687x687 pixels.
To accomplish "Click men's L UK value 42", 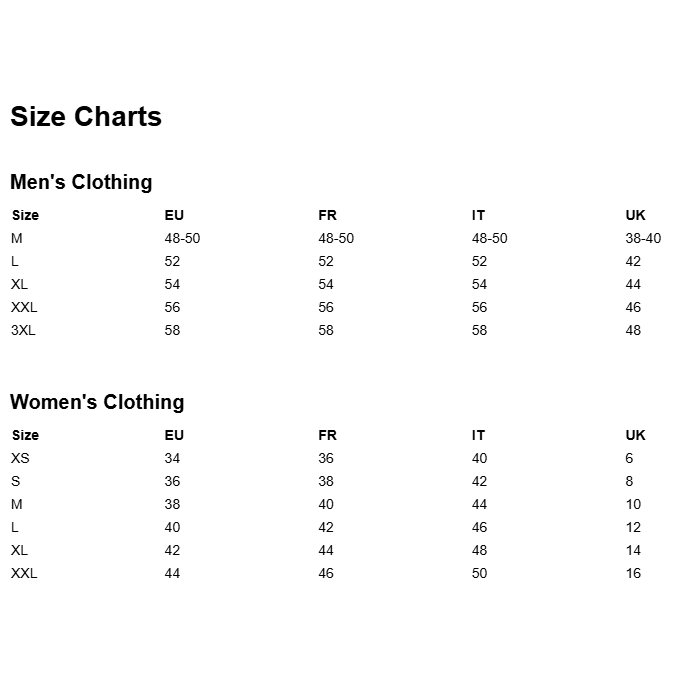I will coord(633,261).
